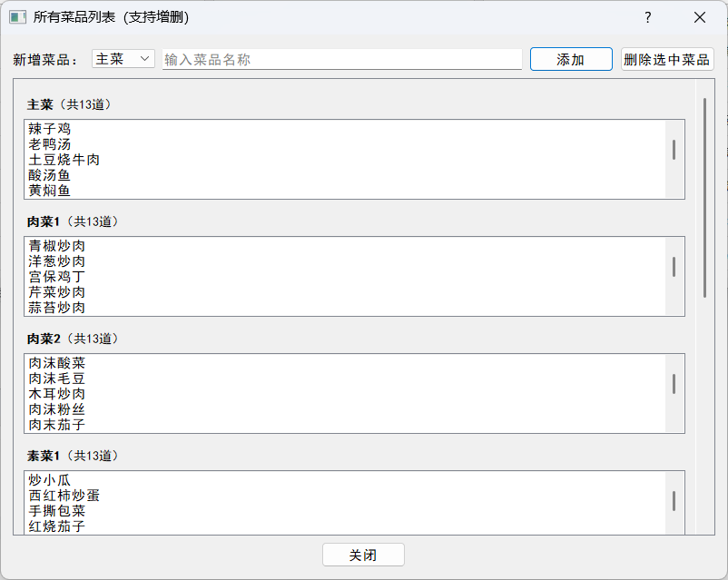
Task: Select 肉沫酸菜 in 肉菜2 list
Action: pos(56,363)
